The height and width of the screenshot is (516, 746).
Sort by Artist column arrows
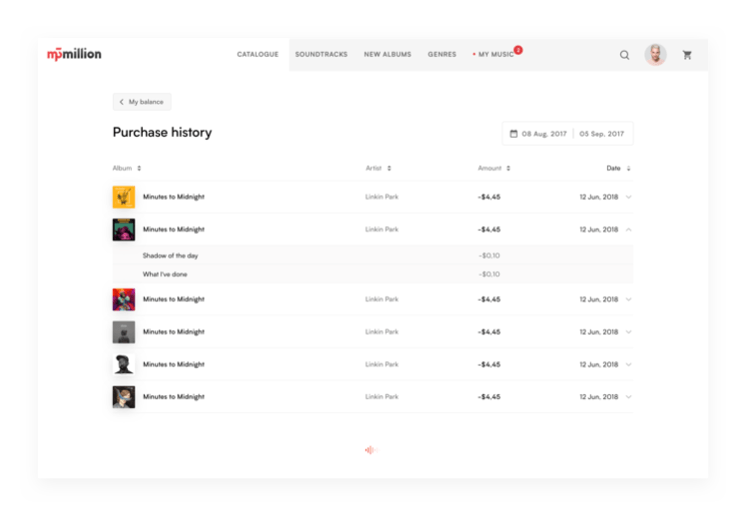click(389, 168)
